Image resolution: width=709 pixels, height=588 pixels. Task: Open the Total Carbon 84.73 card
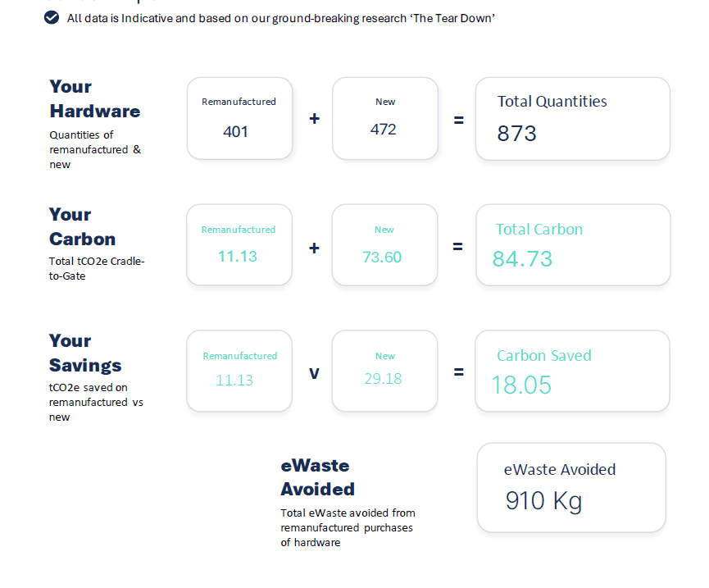(573, 244)
